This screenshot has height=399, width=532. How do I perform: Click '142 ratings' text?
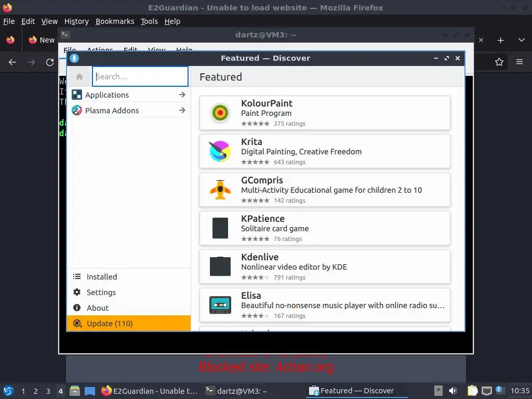[289, 200]
